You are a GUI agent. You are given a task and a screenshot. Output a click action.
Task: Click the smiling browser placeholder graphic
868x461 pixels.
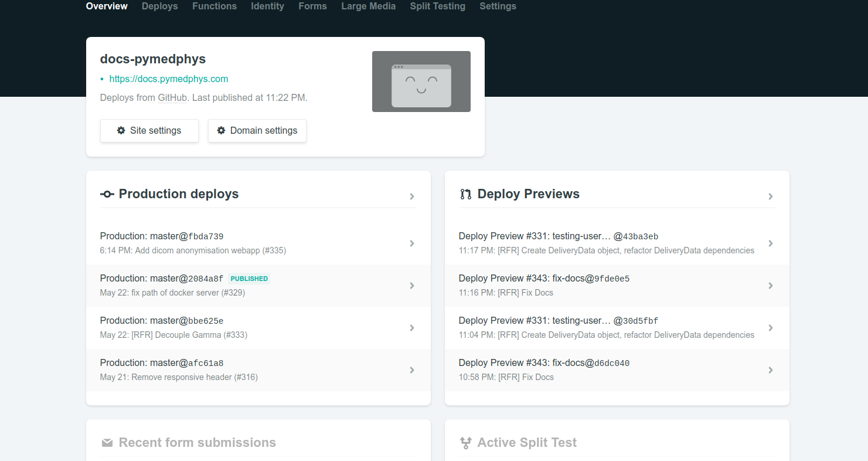point(421,82)
